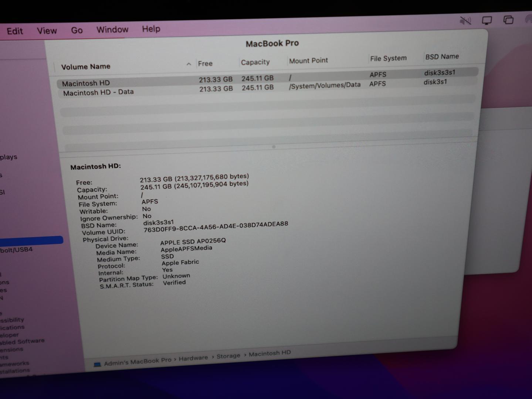Open the Help menu
The width and height of the screenshot is (532, 399).
[151, 29]
